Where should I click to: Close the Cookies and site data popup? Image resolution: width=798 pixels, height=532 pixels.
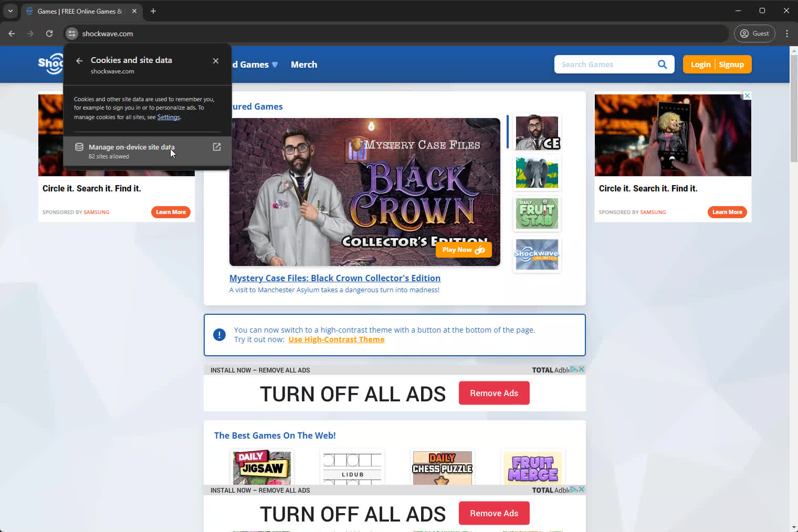216,61
